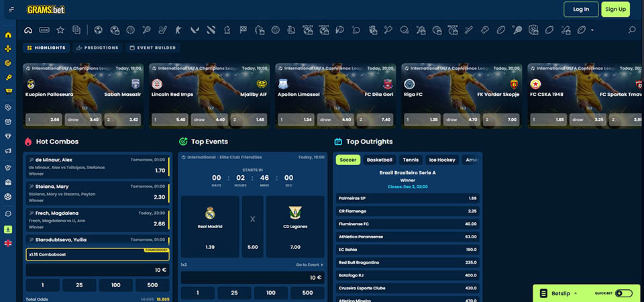Follow the Go to Event link

pyautogui.click(x=309, y=265)
